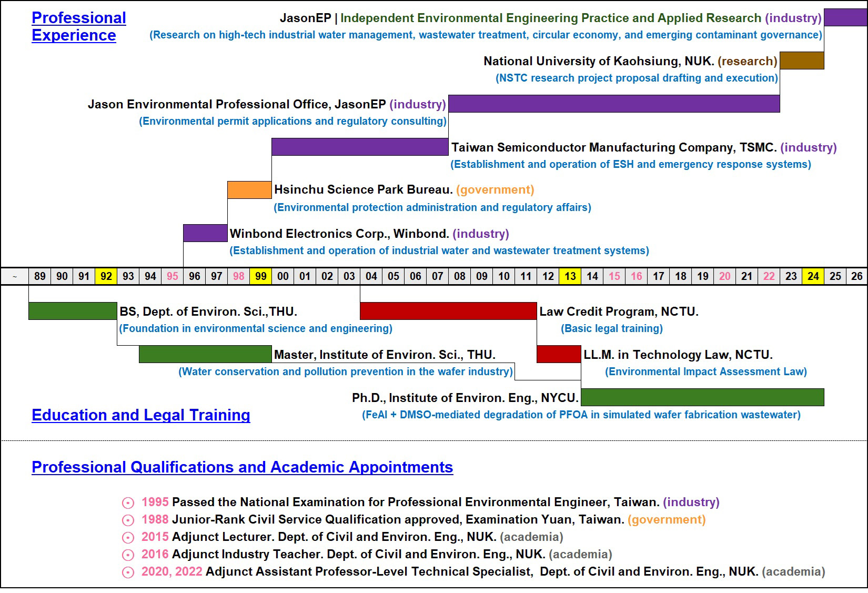Screen dimensions: 868x593
Task: Click 'BS, Dept. of Environ. Sci.,THU.' label
Action: 208,311
